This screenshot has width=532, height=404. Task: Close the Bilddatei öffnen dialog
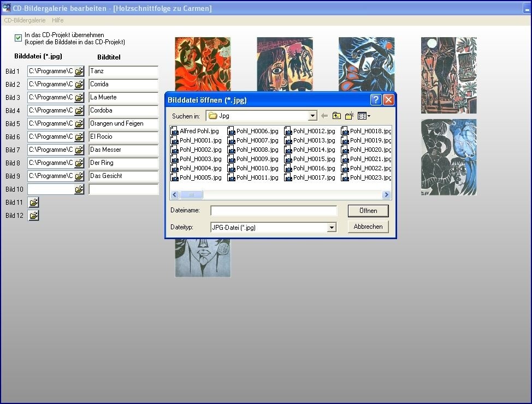[x=388, y=100]
